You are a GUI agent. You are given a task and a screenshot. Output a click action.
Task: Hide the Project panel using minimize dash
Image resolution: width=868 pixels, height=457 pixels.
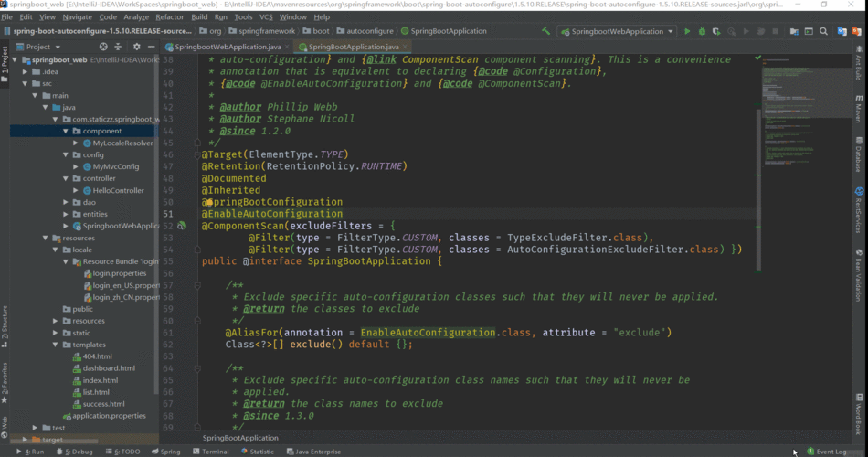[x=151, y=47]
